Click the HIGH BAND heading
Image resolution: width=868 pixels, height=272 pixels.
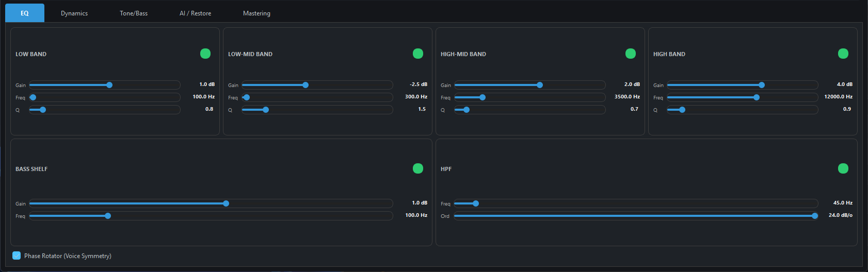tap(669, 54)
